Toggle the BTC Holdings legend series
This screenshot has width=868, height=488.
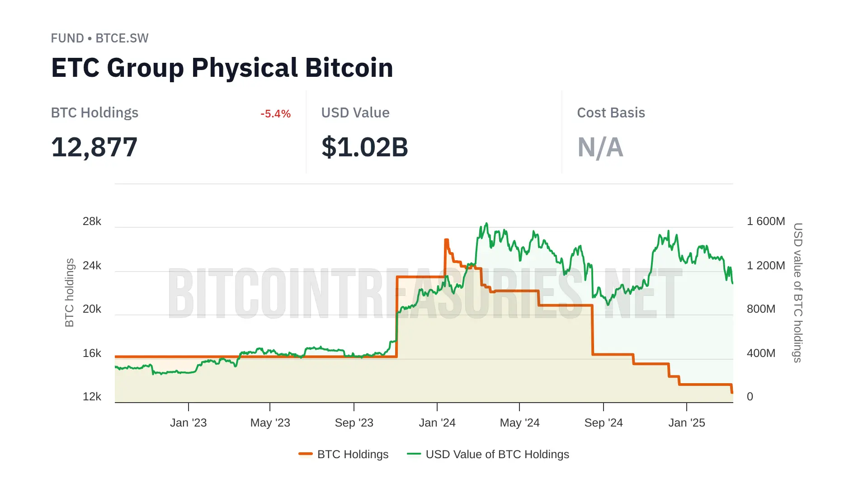(353, 454)
